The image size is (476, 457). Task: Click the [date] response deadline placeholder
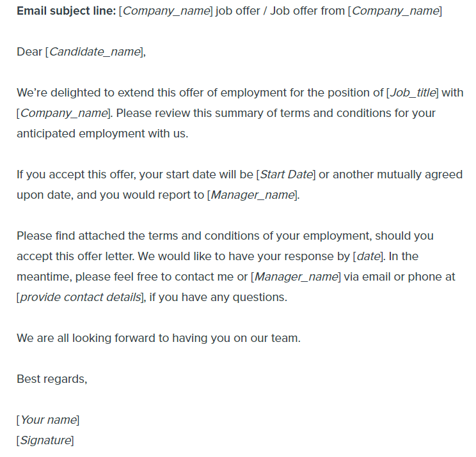pos(368,256)
